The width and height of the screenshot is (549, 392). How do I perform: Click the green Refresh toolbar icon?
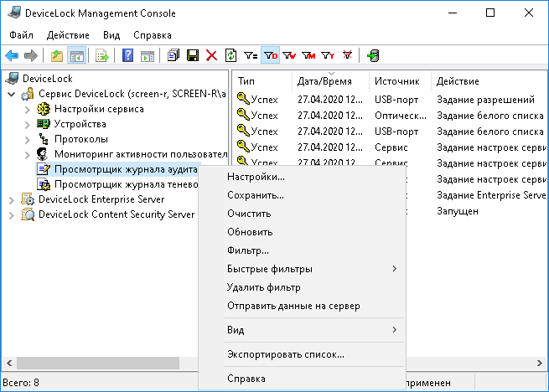click(x=230, y=56)
